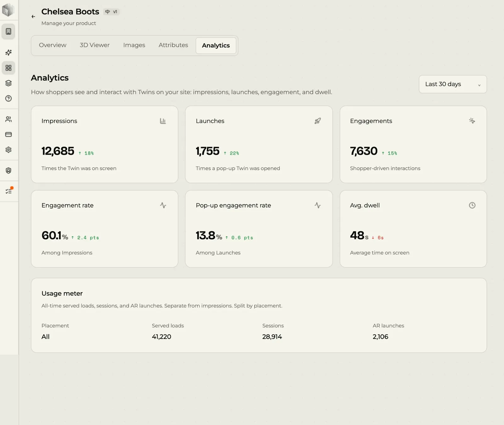Open the shield account sidebar icon
504x425 pixels.
coord(9,171)
